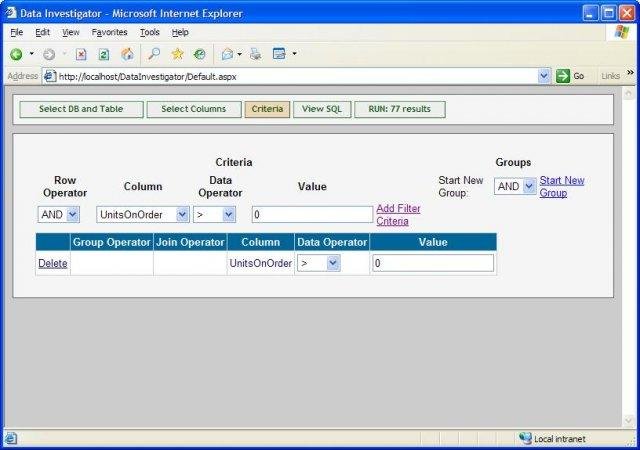
Task: Close the Internet Explorer window
Action: coord(627,13)
